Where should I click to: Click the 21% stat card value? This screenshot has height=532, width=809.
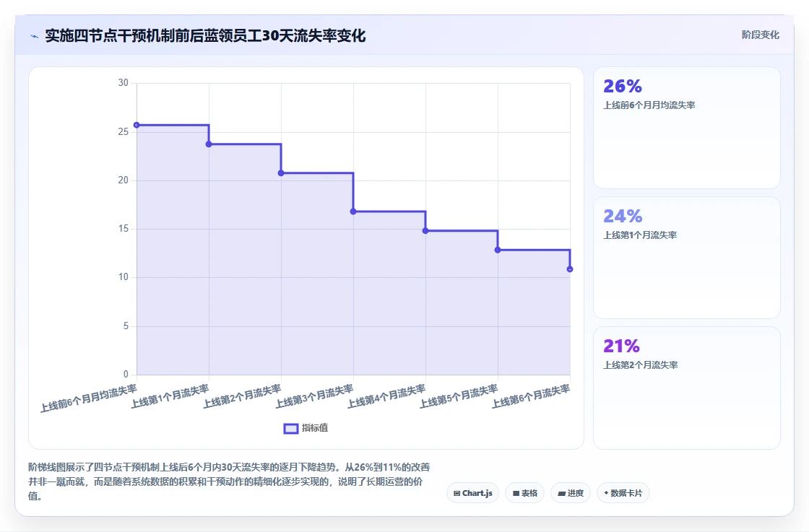622,345
